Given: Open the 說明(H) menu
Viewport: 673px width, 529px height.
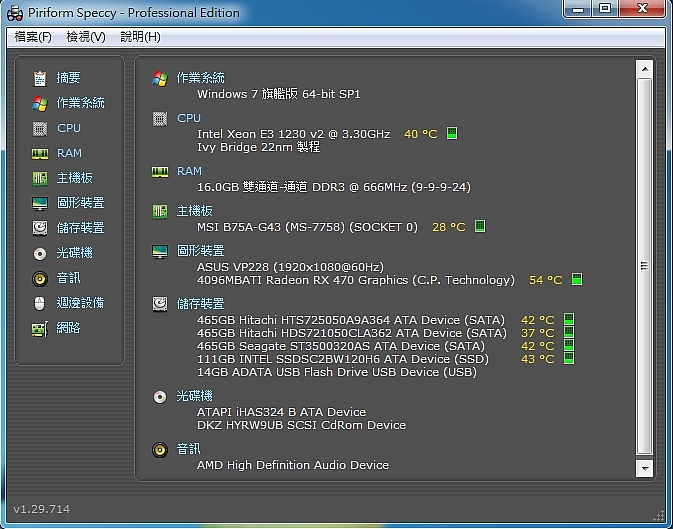Looking at the screenshot, I should (140, 37).
